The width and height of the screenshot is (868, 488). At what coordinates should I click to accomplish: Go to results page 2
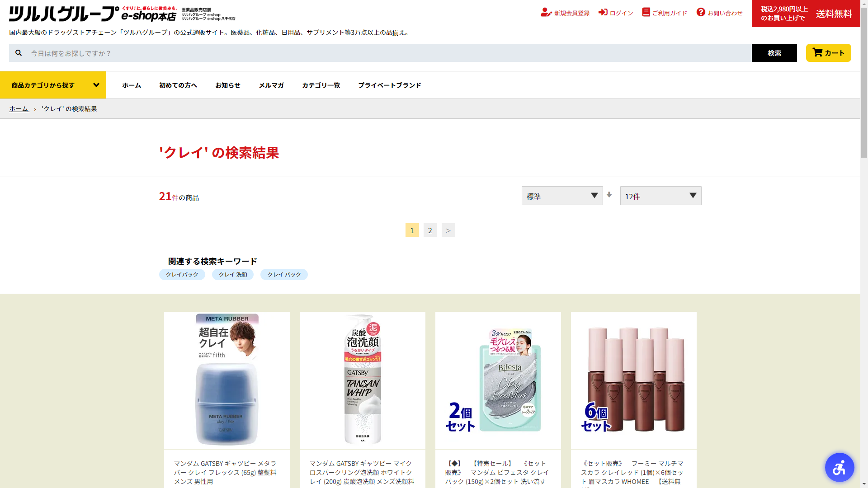click(430, 230)
